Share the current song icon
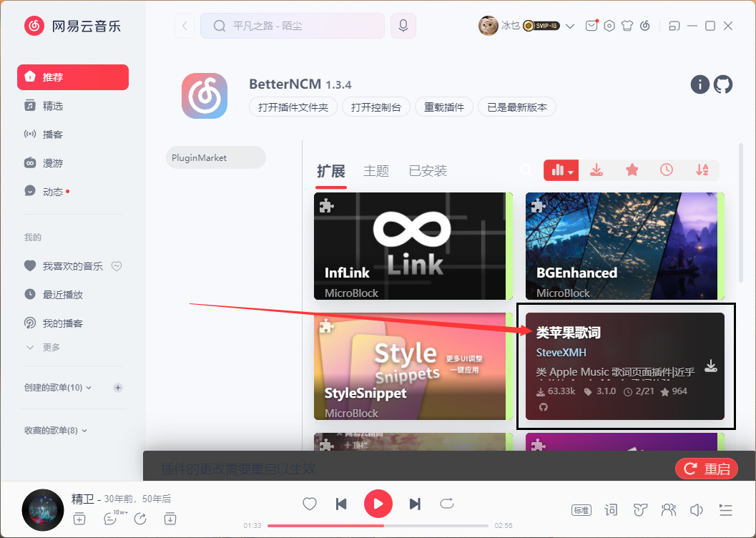The image size is (756, 538). 140,519
